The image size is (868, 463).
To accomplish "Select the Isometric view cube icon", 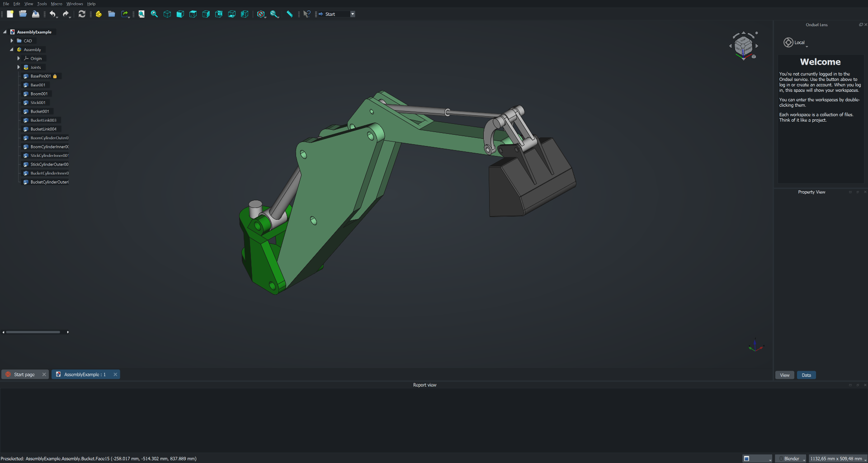I will coord(167,14).
